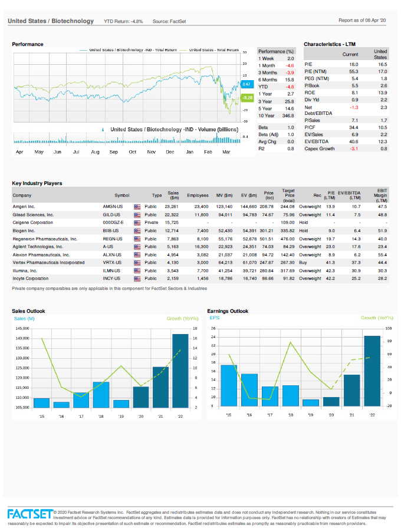Click the EV ($m) column header

tap(249, 196)
